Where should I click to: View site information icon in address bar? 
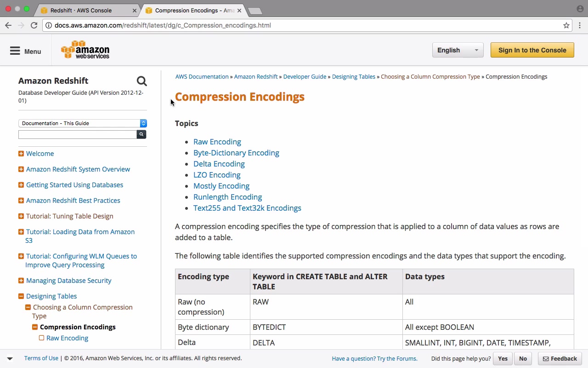[x=48, y=25]
